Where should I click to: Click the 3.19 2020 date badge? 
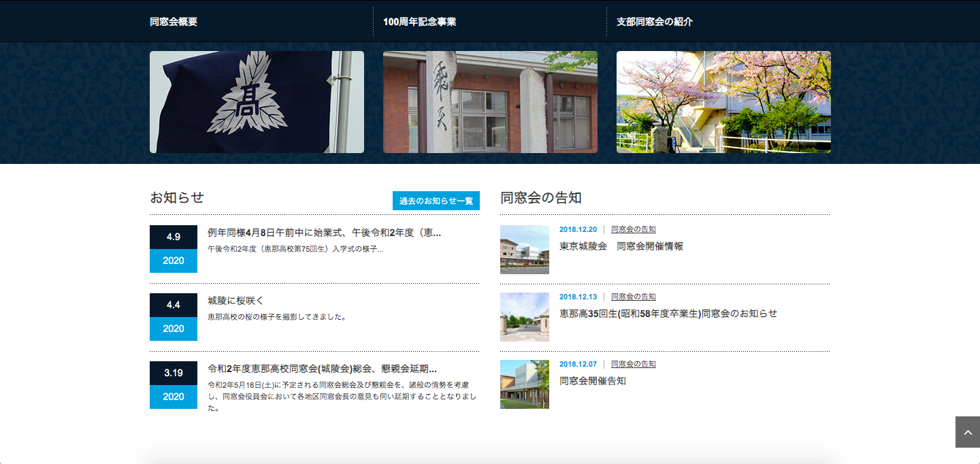click(174, 385)
